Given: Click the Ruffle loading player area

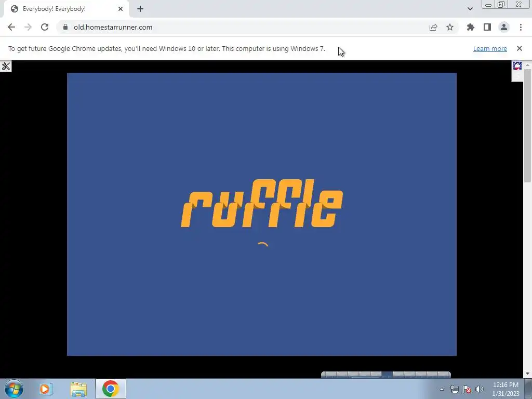Looking at the screenshot, I should [262, 214].
